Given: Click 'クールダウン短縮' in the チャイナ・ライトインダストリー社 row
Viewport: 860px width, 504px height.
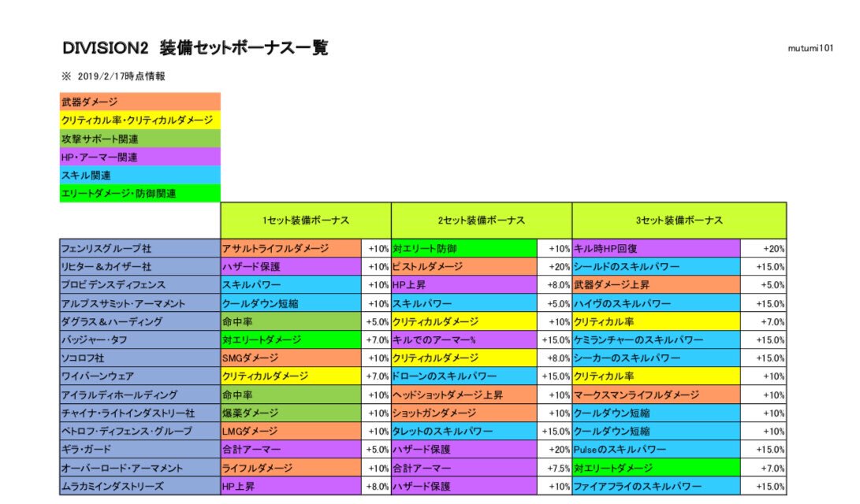Looking at the screenshot, I should point(657,413).
